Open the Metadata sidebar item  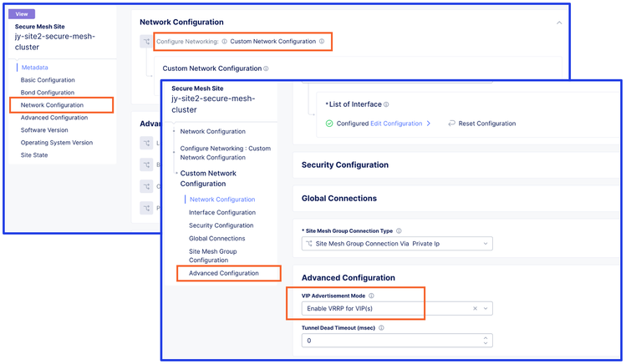[x=34, y=67]
